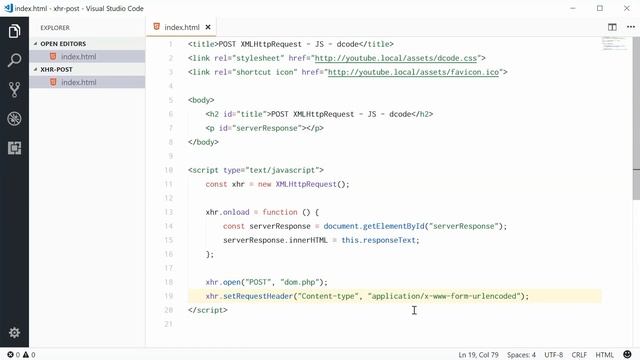Split the editor with the split icon
Image resolution: width=640 pixels, height=360 pixels.
612,27
